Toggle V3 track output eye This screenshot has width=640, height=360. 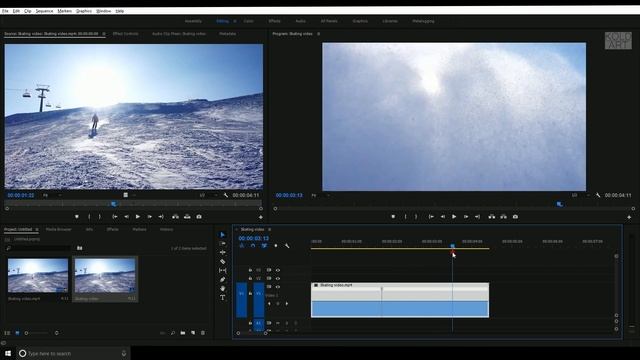tap(278, 270)
